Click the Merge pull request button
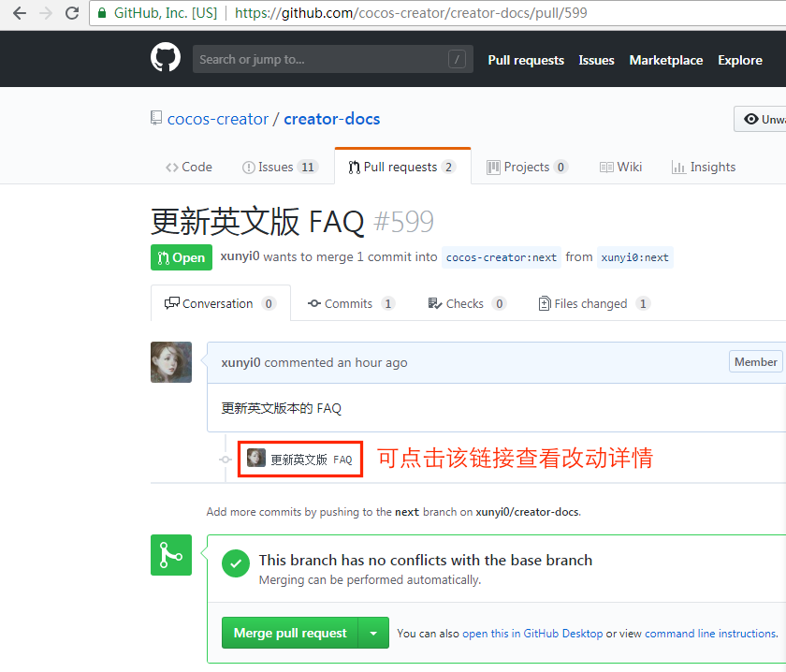 [290, 633]
